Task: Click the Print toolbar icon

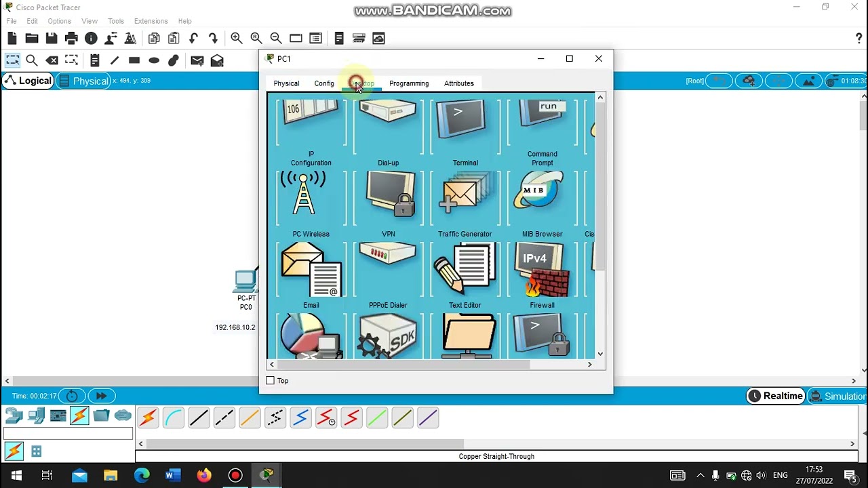Action: (71, 38)
